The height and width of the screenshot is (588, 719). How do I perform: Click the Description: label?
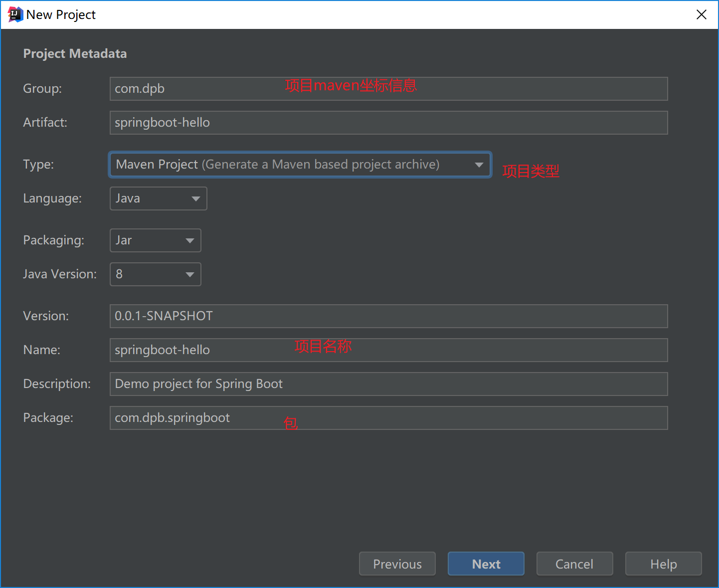[57, 384]
